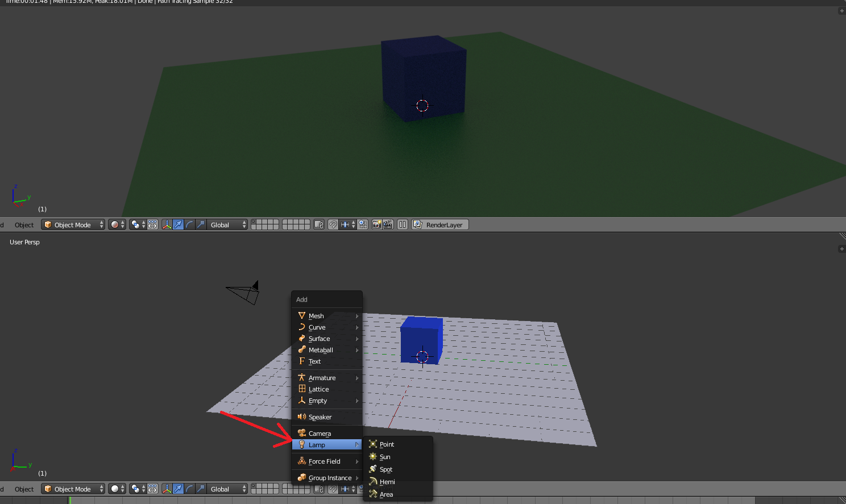Click the RenderLayer icon in upper header
This screenshot has width=846, height=504.
coord(417,224)
